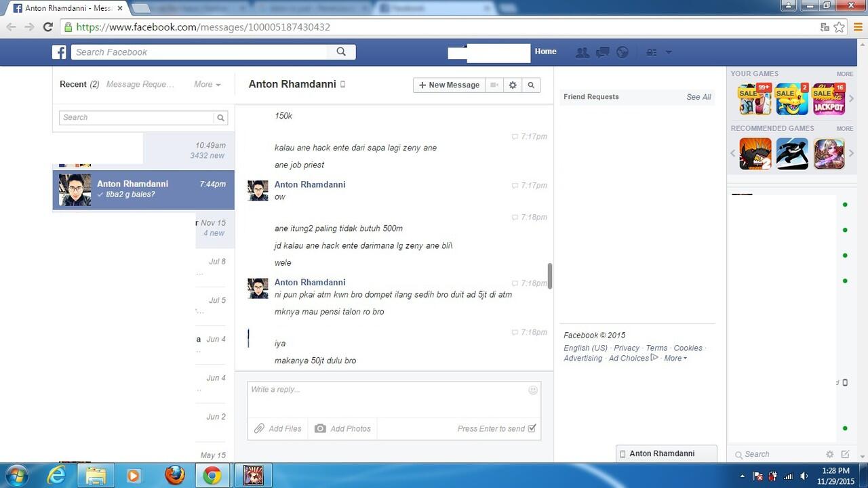Open conversation options gear icon

513,85
